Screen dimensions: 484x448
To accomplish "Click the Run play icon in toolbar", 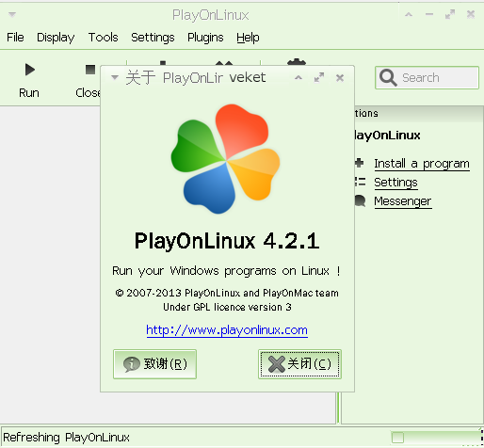I will [30, 70].
